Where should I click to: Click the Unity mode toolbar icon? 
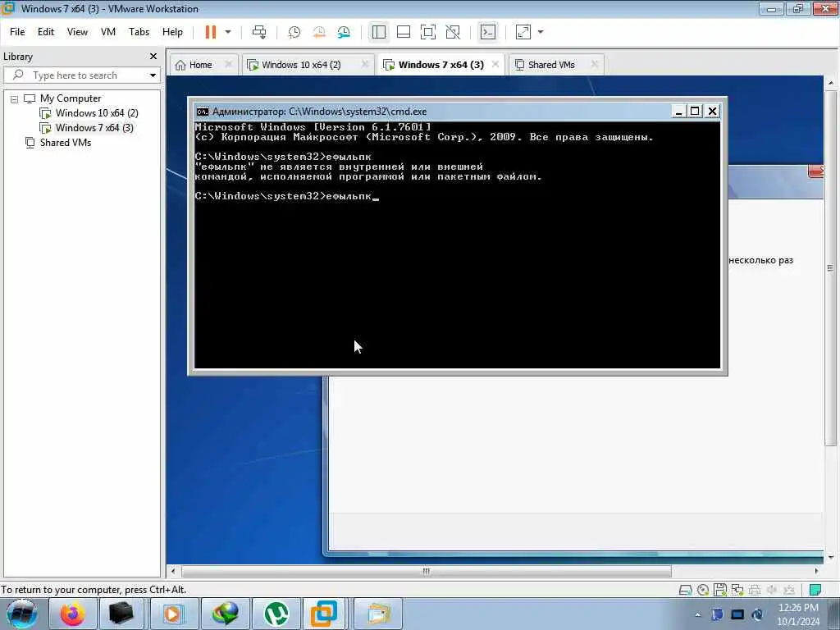tap(453, 32)
